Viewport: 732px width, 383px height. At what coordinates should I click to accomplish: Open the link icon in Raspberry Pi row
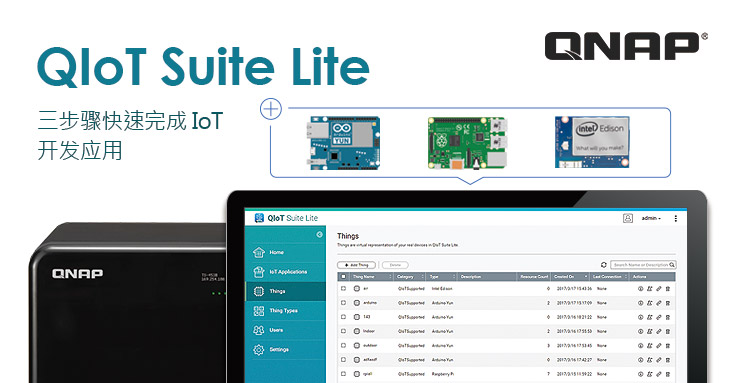(659, 374)
